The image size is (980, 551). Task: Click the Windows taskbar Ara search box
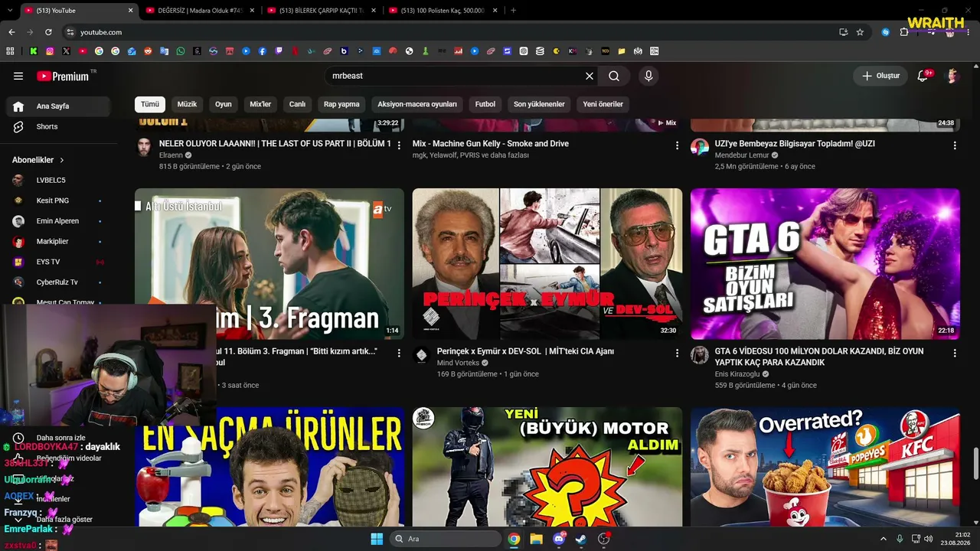pos(446,539)
